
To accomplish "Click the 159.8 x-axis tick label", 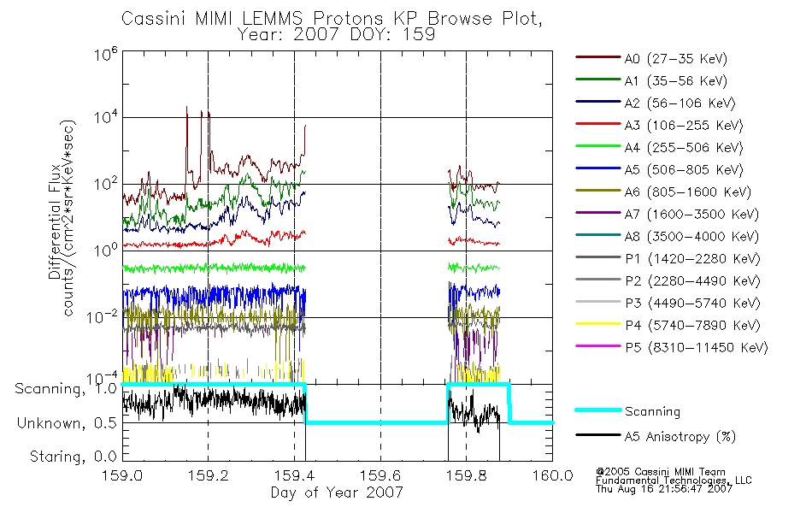I will coord(466,475).
